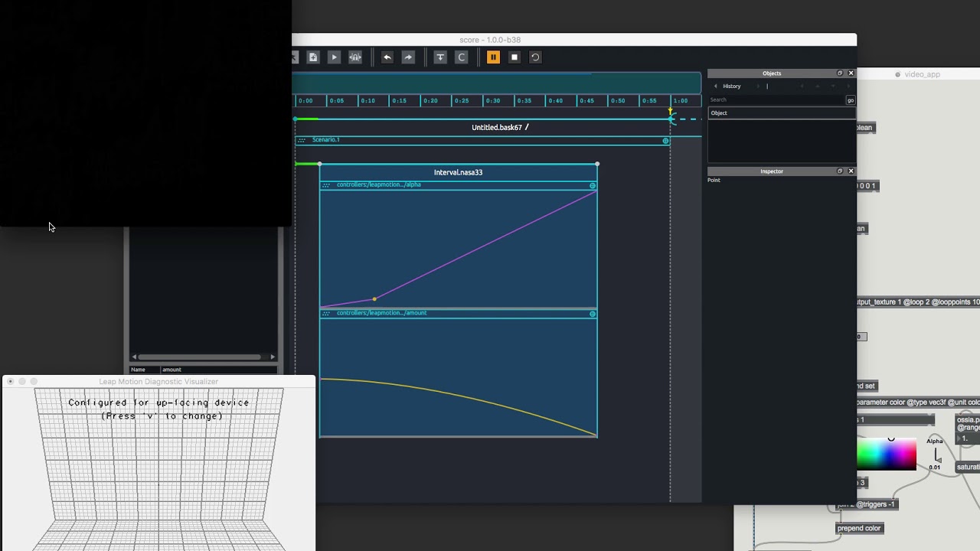Image resolution: width=980 pixels, height=551 pixels.
Task: Float the Objects panel
Action: 840,73
